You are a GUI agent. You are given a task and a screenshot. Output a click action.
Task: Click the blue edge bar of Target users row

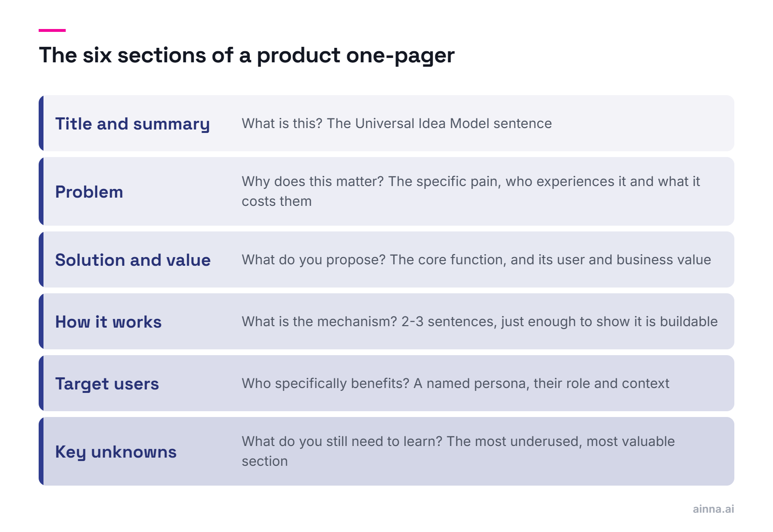tap(41, 383)
